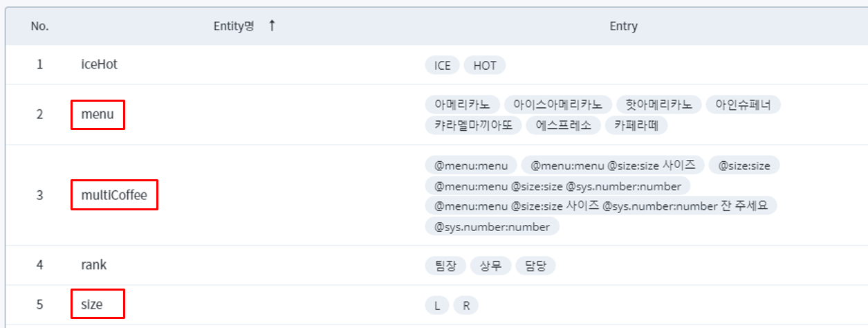Select the multiCoffee entity name
This screenshot has width=868, height=328.
pos(114,195)
